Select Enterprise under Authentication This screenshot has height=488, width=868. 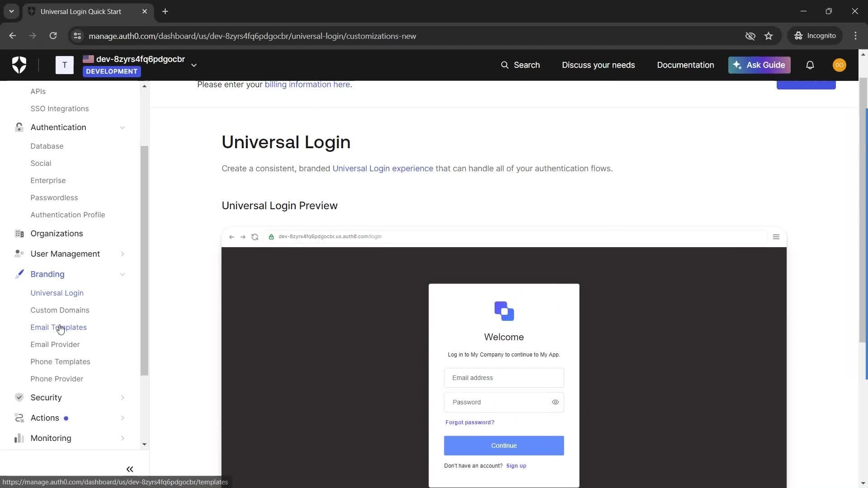tap(48, 180)
